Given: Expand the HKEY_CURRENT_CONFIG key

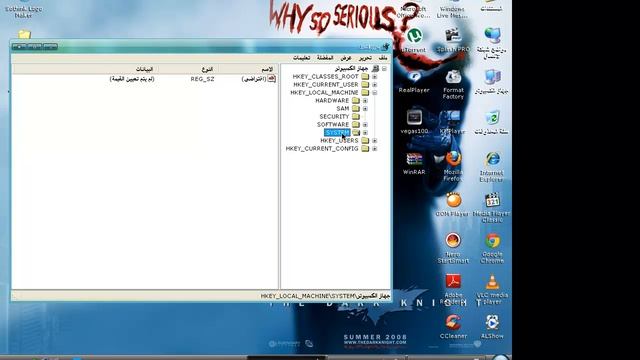Looking at the screenshot, I should pos(374,149).
